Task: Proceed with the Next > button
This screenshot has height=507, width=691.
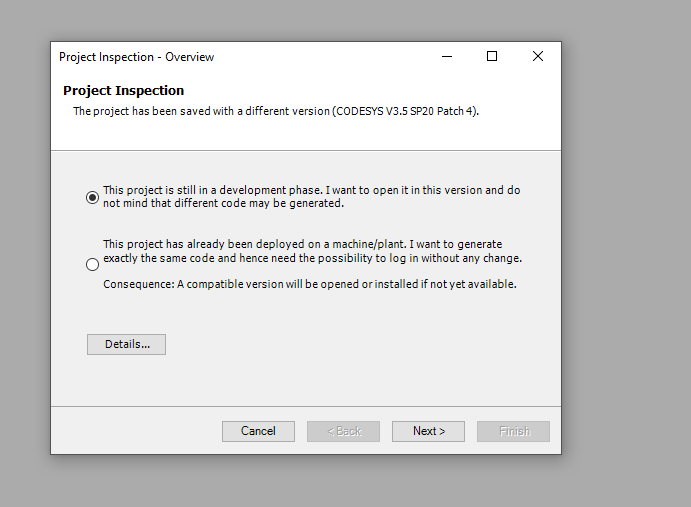Action: click(428, 431)
